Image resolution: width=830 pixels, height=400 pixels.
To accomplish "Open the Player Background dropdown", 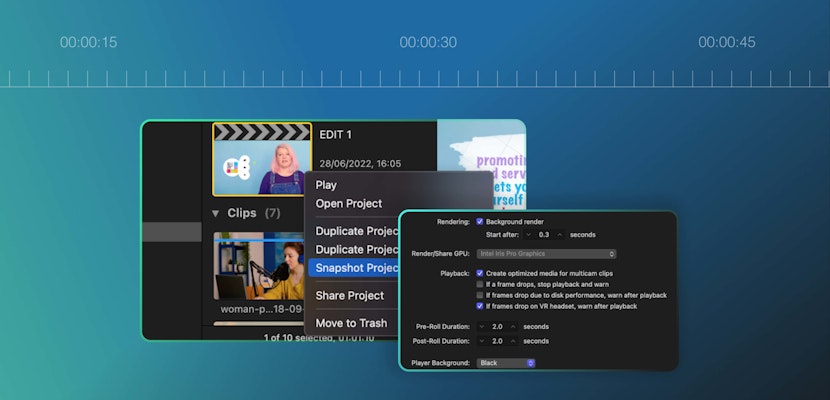I will click(x=506, y=363).
